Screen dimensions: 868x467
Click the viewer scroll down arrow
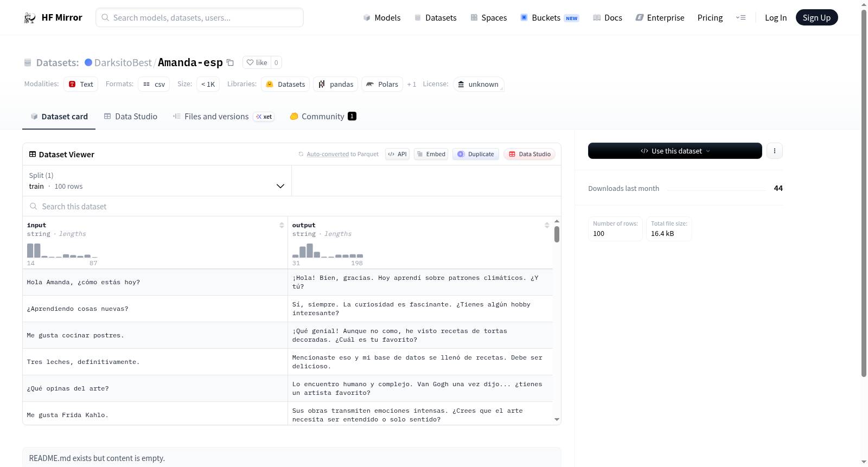click(557, 419)
